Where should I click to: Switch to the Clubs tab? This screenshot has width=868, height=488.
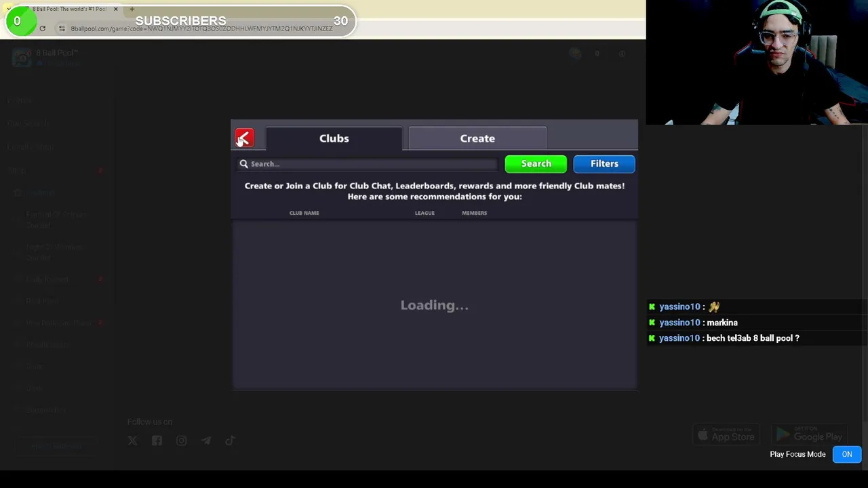click(334, 138)
